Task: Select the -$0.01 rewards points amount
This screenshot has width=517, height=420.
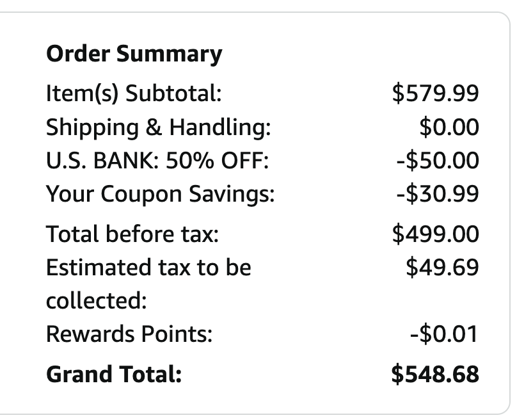Action: 445,334
